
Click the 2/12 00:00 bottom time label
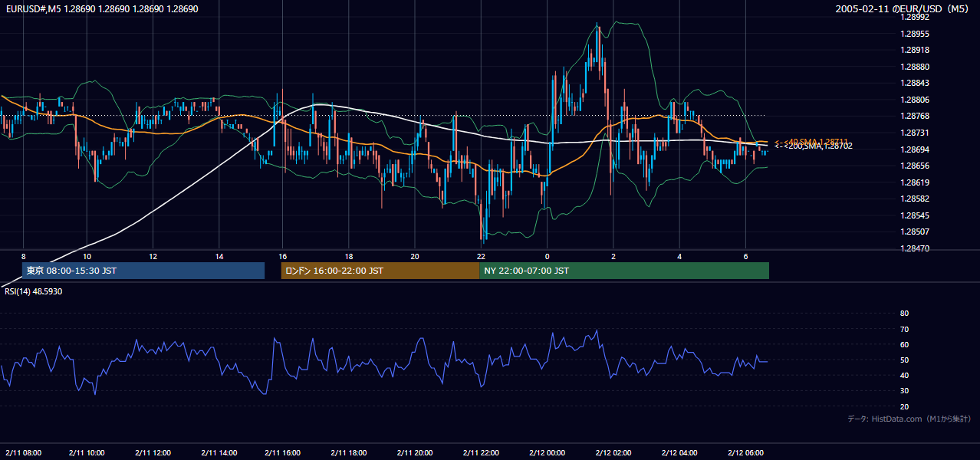tap(547, 452)
